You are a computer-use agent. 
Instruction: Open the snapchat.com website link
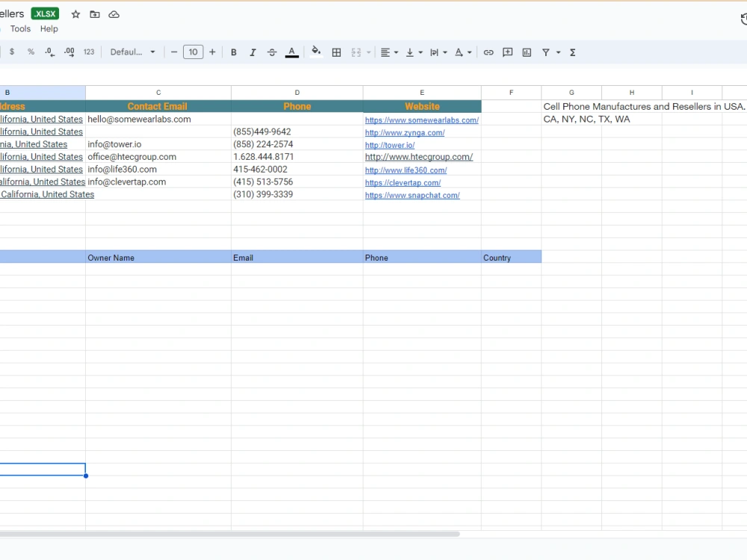[412, 195]
